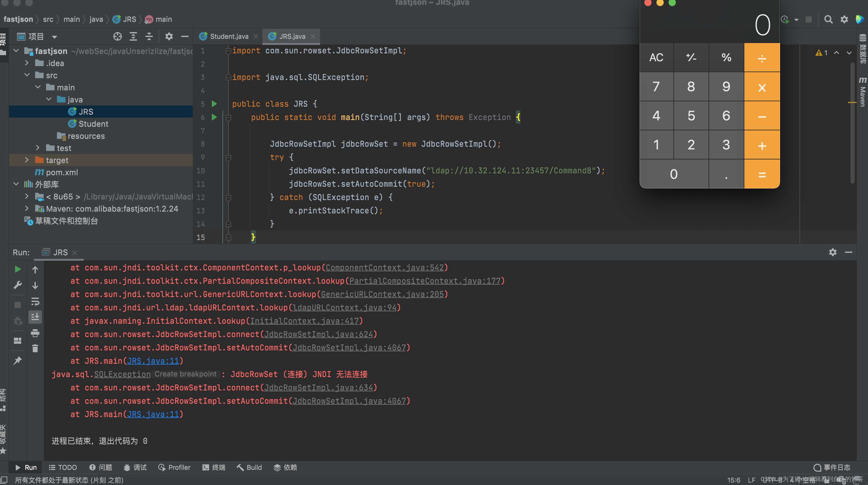
Task: Collapse the fastjson project root
Action: pyautogui.click(x=16, y=51)
